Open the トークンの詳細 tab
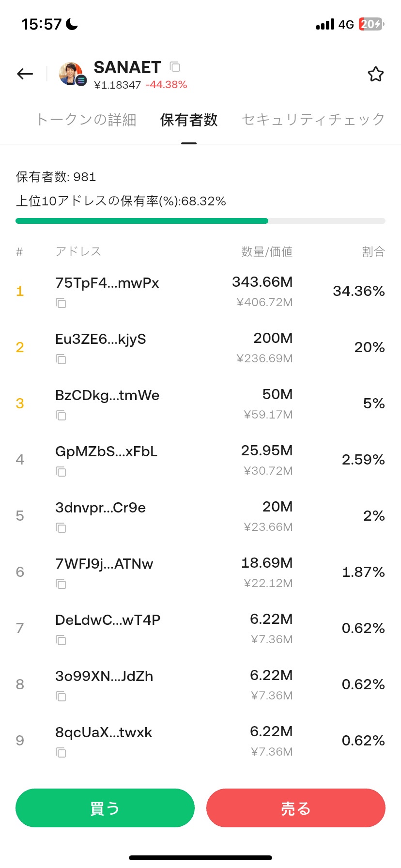Viewport: 401px width, 868px height. pyautogui.click(x=86, y=120)
